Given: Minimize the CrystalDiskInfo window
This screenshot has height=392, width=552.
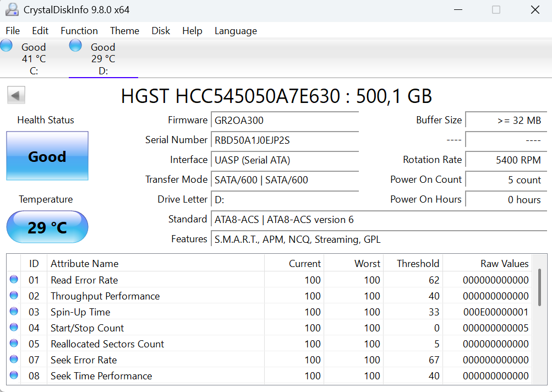Looking at the screenshot, I should [458, 9].
